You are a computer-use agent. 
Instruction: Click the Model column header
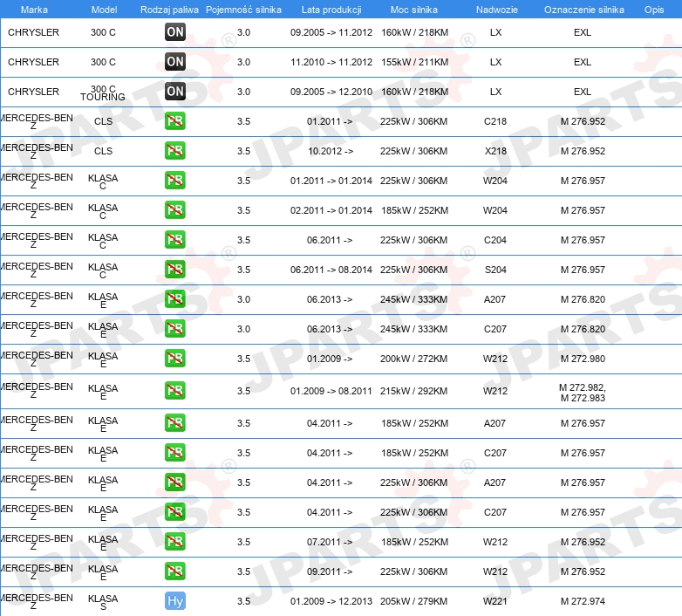point(104,10)
